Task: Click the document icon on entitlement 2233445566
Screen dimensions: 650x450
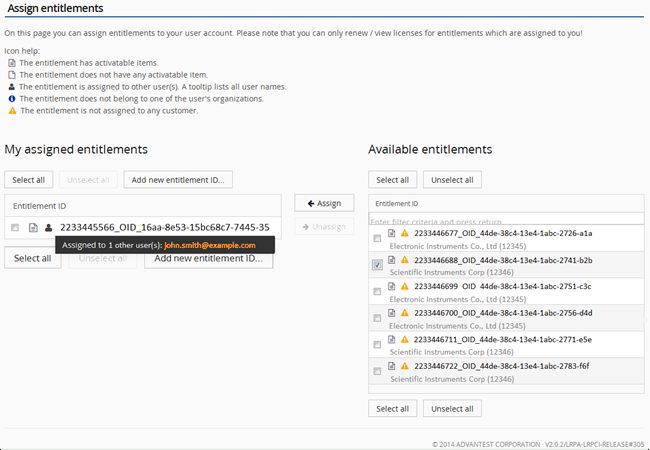Action: [33, 227]
